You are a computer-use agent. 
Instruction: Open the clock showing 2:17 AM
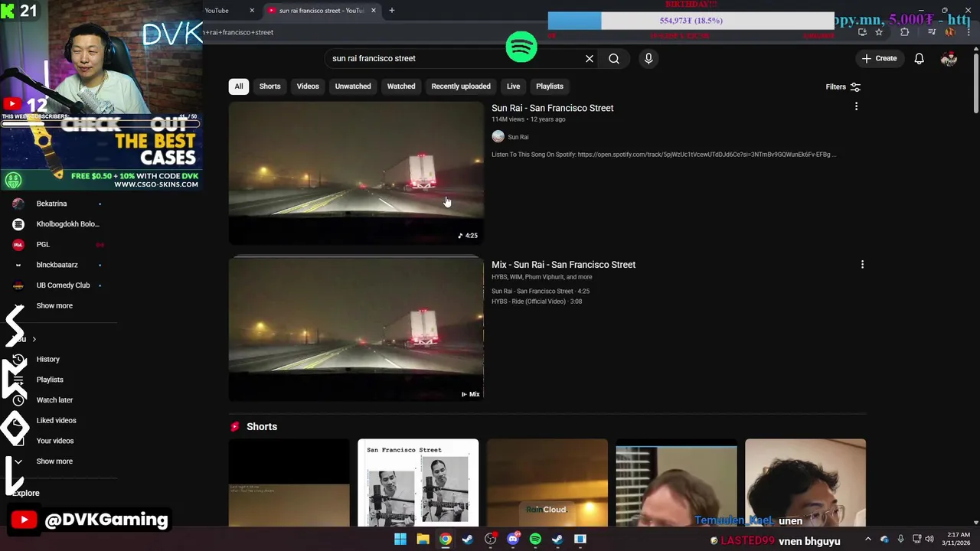(958, 540)
